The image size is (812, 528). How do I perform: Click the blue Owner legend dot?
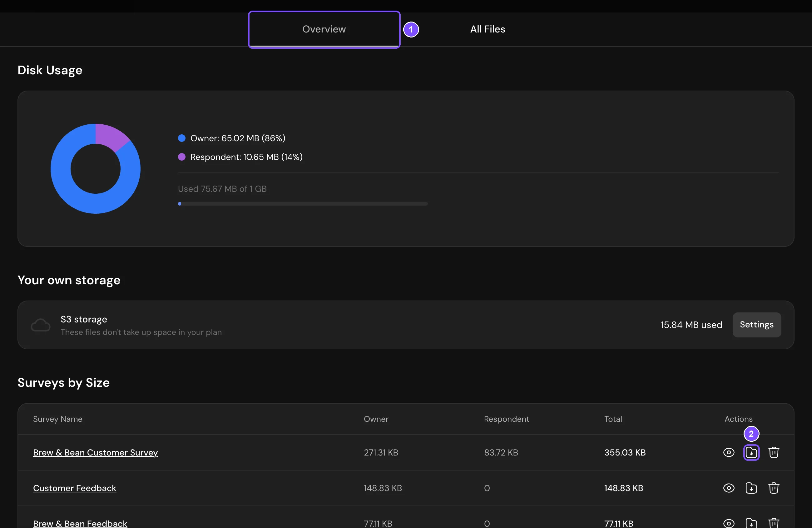tap(182, 138)
